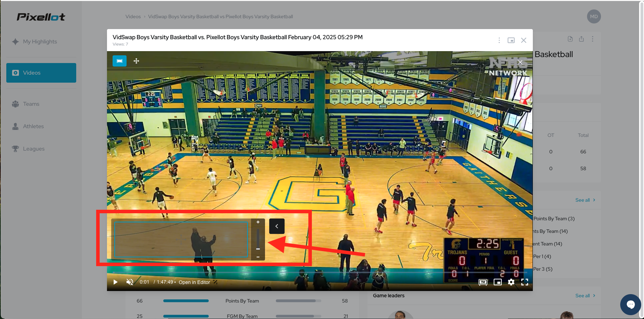The width and height of the screenshot is (644, 319).
Task: Click the total score 58
Action: [583, 168]
